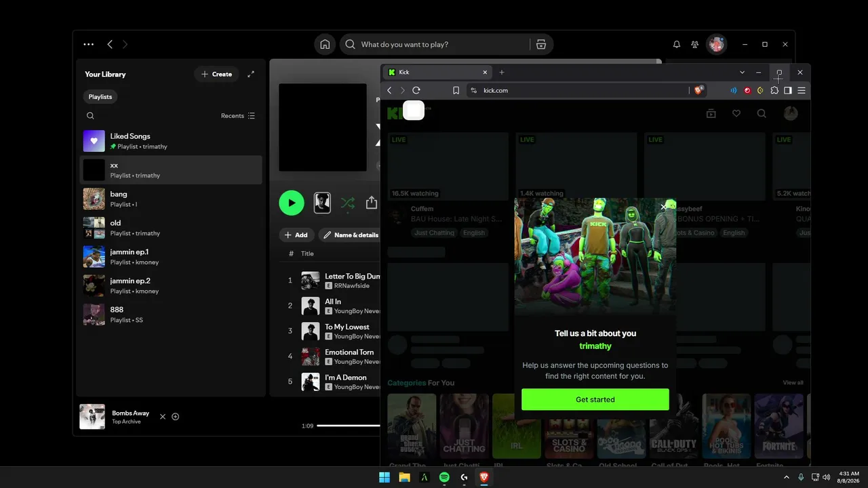Open Windows Start menu

384,477
